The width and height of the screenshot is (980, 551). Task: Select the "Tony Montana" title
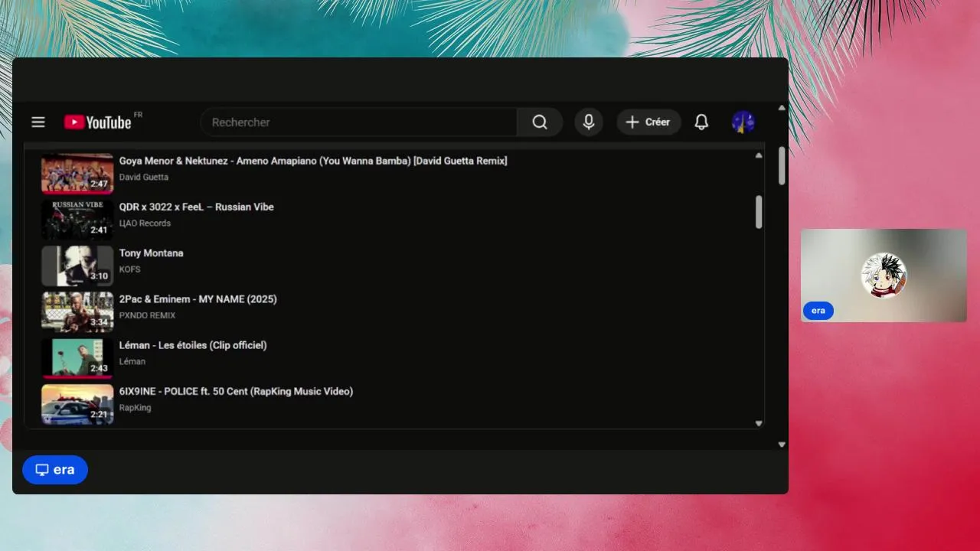[151, 253]
